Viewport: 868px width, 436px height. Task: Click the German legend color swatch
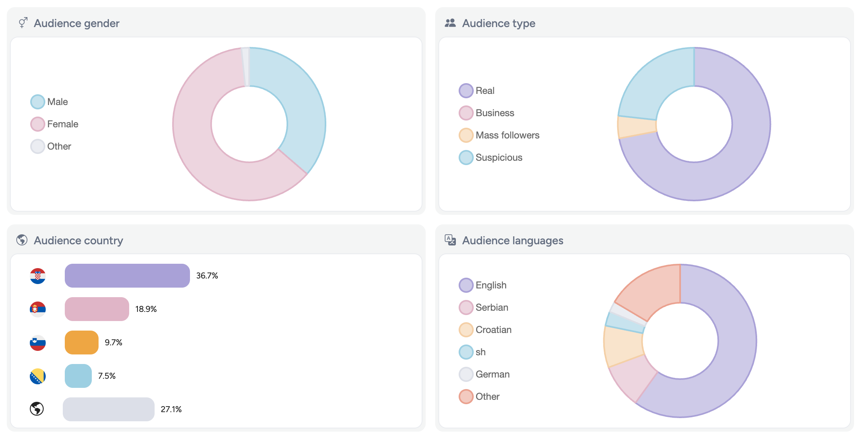point(466,374)
